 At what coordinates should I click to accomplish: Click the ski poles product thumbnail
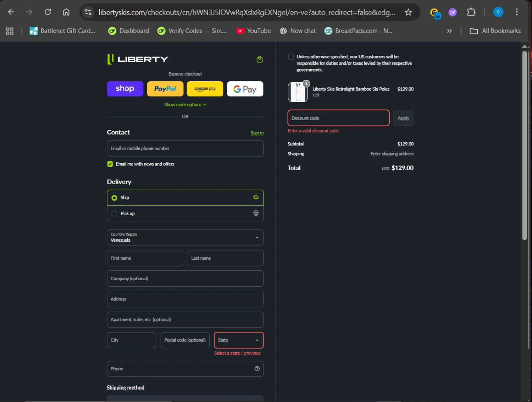pos(298,92)
